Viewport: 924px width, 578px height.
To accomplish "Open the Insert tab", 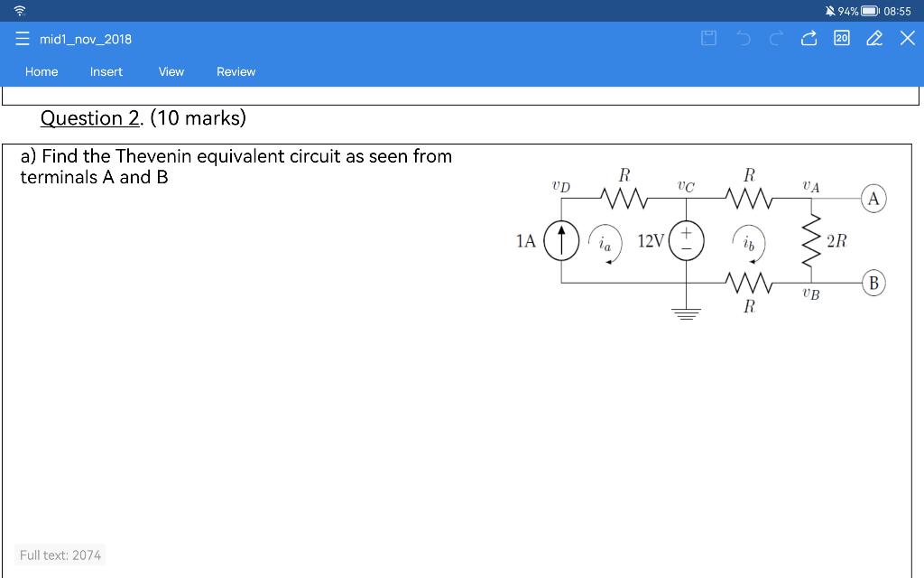I will pos(106,72).
